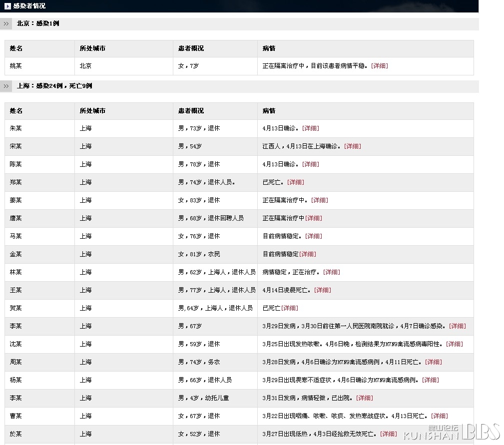Select the 男，73岁，退休 cell

pos(215,128)
